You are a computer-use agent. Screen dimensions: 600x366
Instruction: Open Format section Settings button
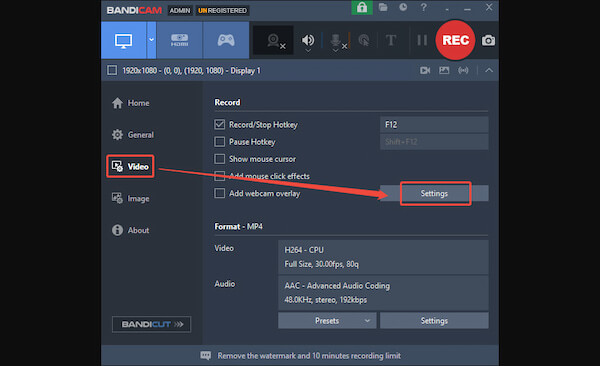pos(434,321)
